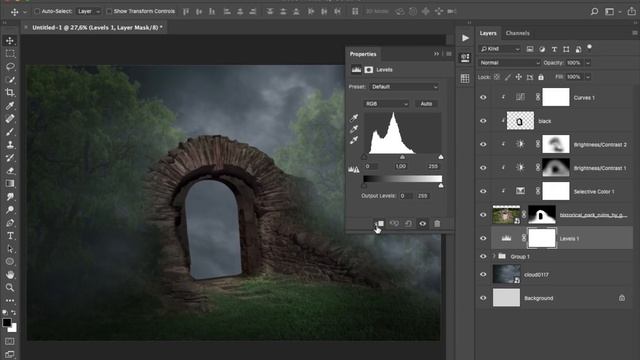Click the shadow input levels field
The width and height of the screenshot is (640, 360).
point(371,167)
